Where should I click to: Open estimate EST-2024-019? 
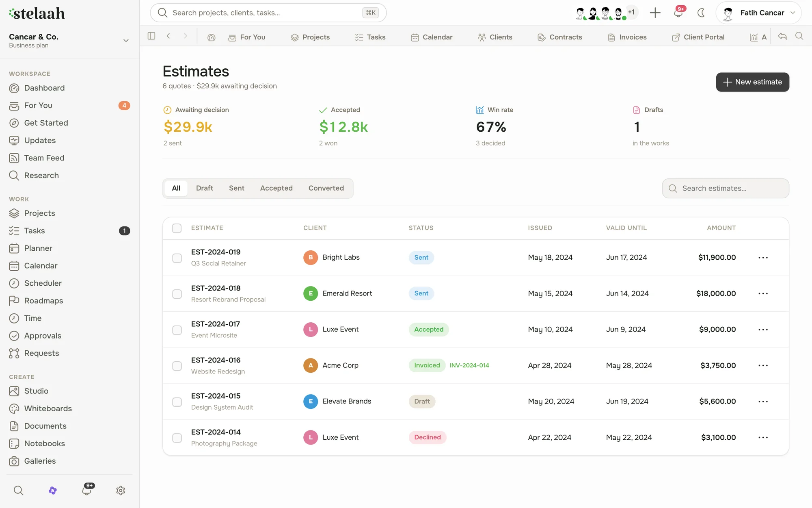click(216, 252)
